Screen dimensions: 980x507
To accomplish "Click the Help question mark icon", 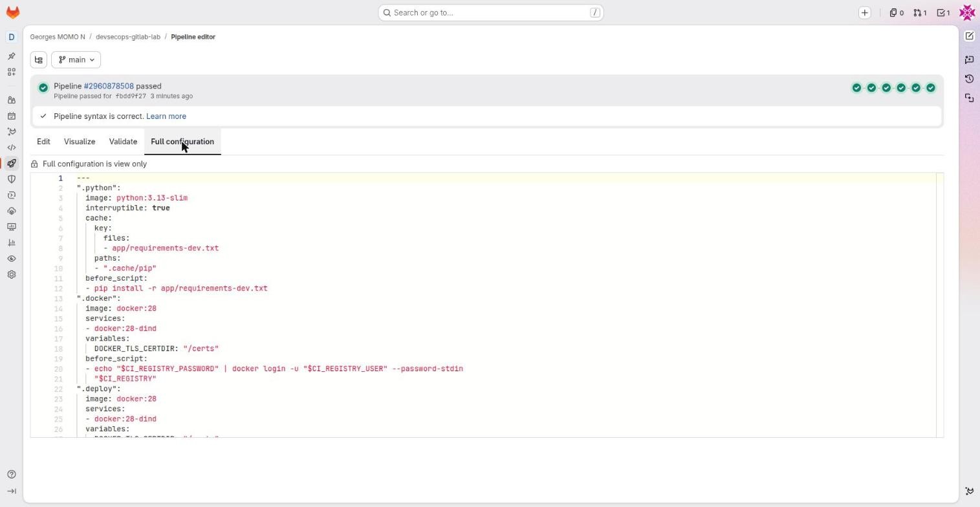I will [x=11, y=475].
